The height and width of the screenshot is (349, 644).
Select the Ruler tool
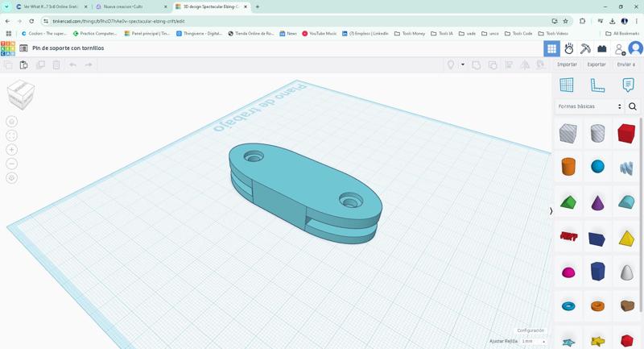[x=597, y=85]
